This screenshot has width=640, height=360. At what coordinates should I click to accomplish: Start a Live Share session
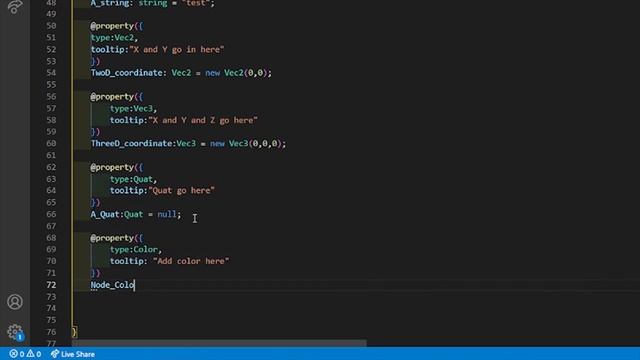click(73, 354)
